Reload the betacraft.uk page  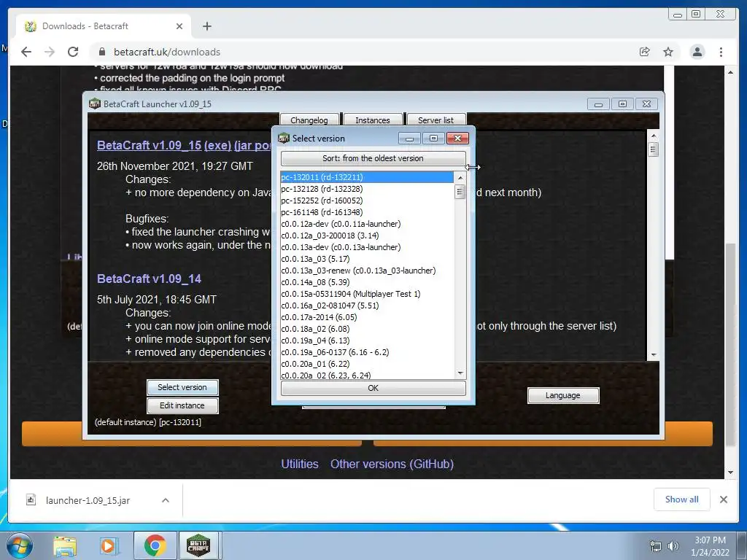tap(73, 52)
